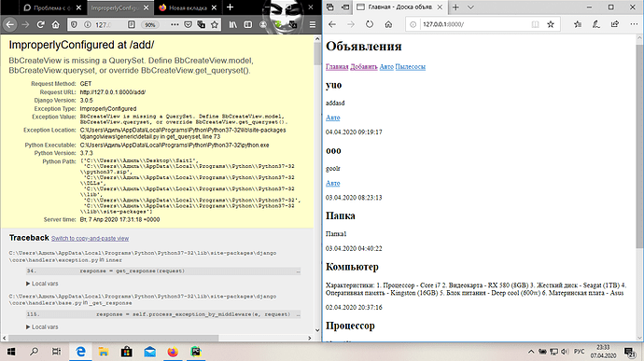The image size is (644, 361).
Task: Click Firefox horizontal scrollbar thumb
Action: click(x=113, y=338)
